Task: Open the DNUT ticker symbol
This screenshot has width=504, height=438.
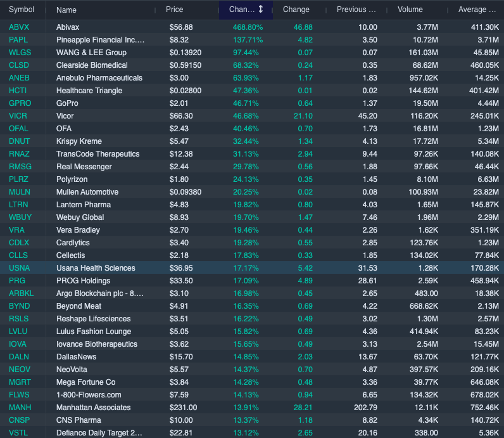Action: (19, 141)
